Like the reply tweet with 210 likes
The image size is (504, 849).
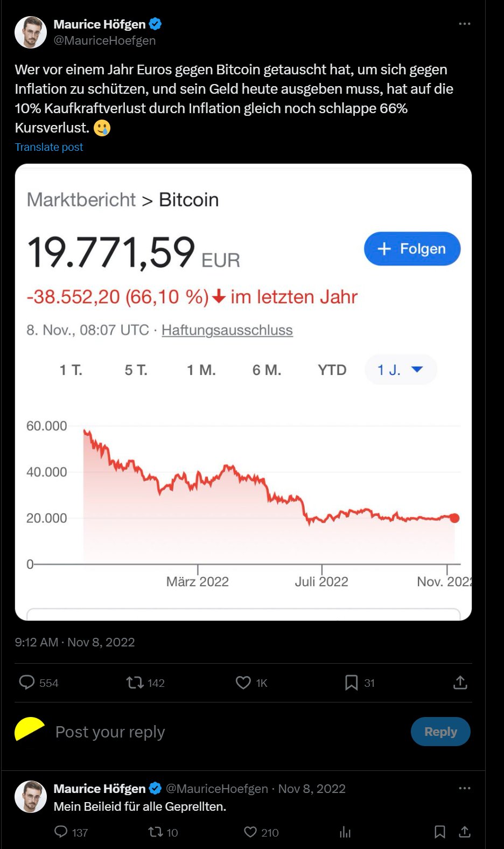(250, 832)
